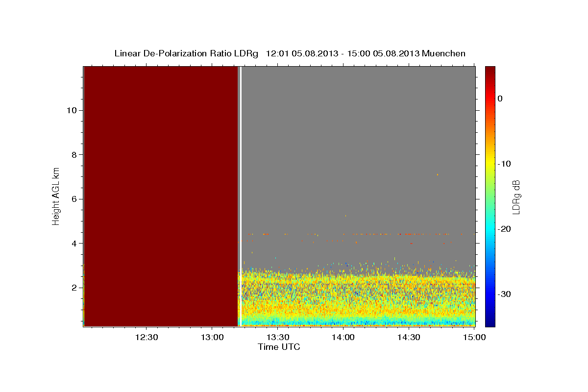588x392 pixels.
Task: Click the colorbar value -30 label
Action: [x=504, y=294]
